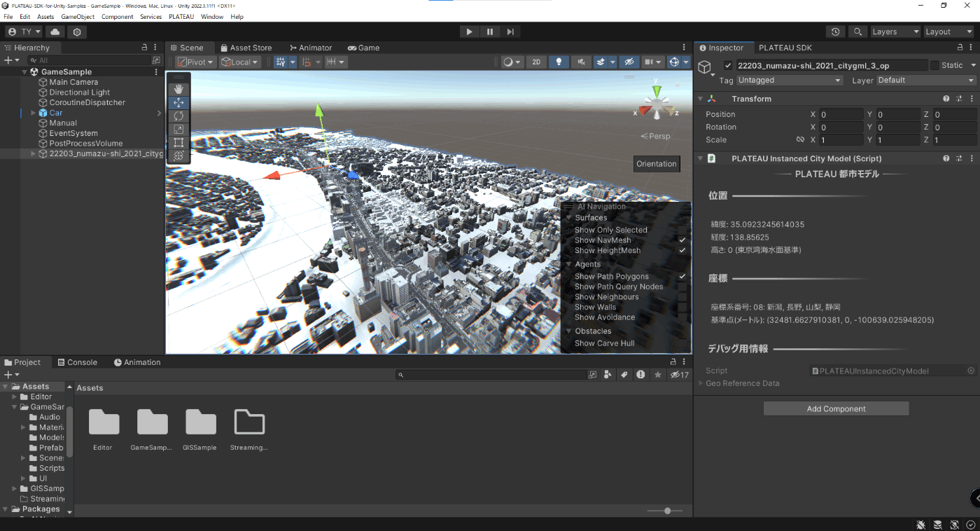The image size is (980, 531).
Task: Toggle scene visibility eye icon
Action: point(629,62)
